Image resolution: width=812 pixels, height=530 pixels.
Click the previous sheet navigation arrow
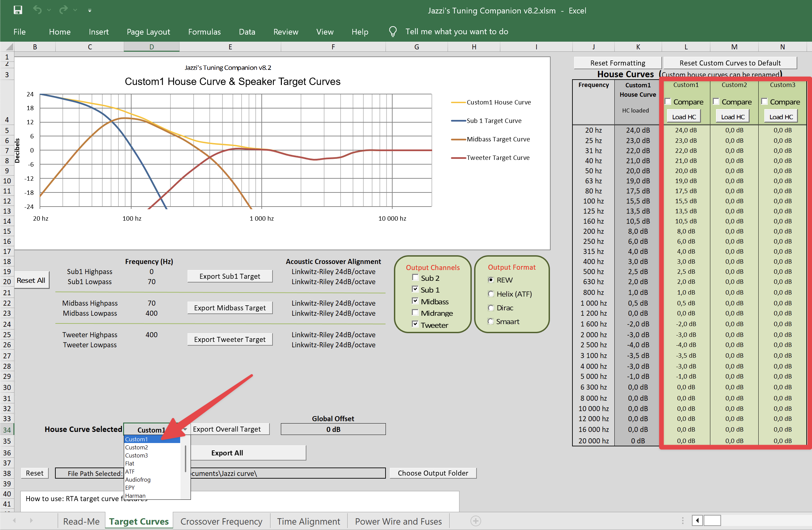pos(14,521)
